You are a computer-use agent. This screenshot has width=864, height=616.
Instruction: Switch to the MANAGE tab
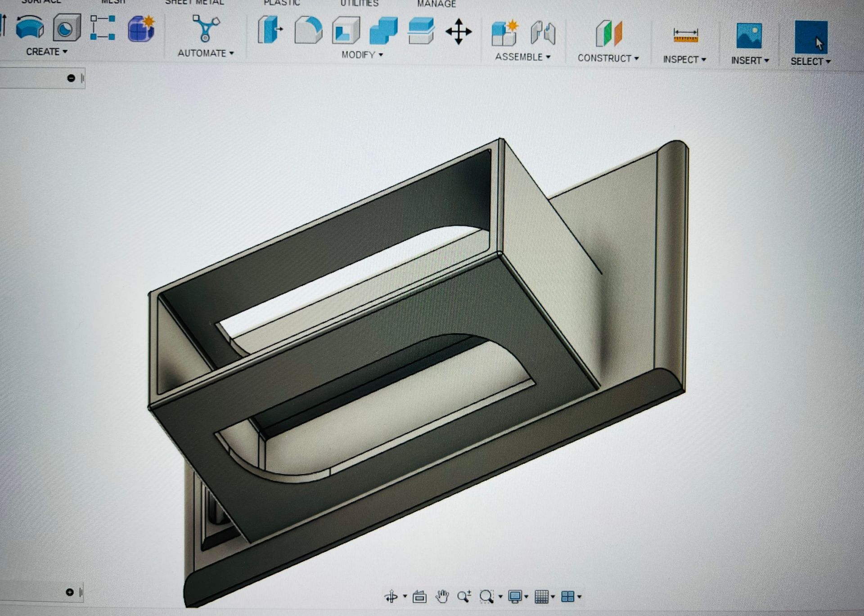[x=436, y=4]
